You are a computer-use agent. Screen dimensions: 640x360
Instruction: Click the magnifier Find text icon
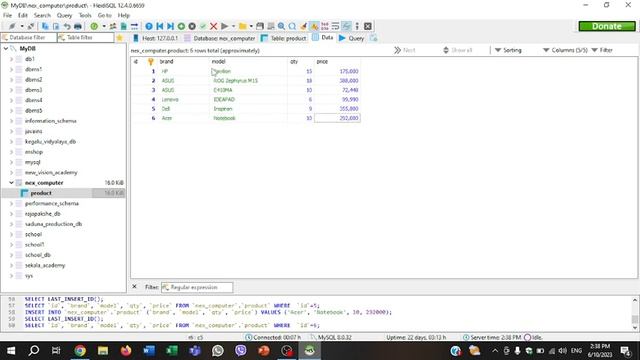(x=282, y=26)
